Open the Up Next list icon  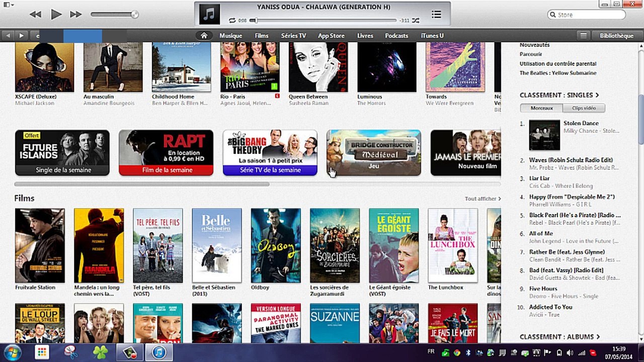click(436, 15)
